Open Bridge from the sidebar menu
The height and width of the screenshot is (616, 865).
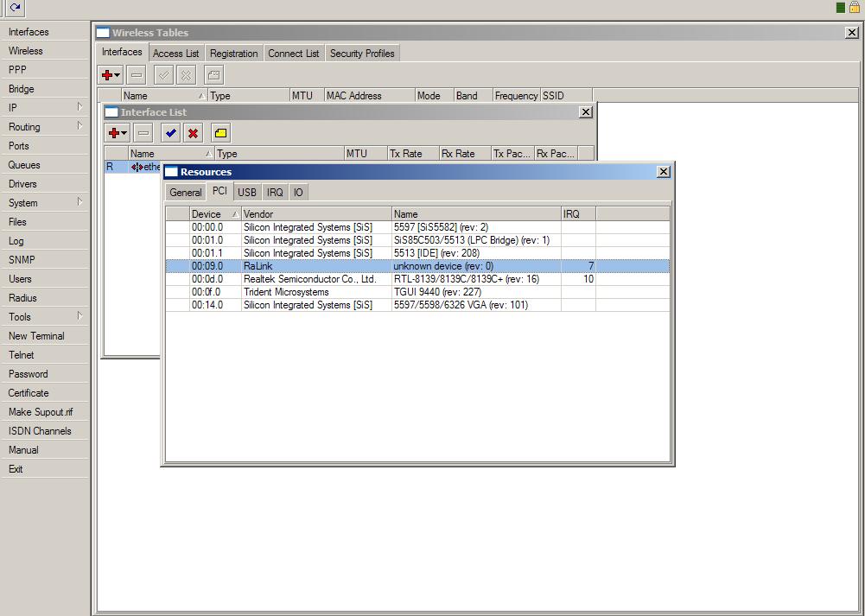coord(44,89)
